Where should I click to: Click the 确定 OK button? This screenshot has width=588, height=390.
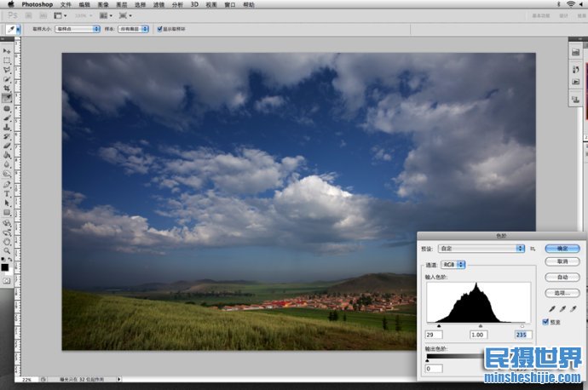(562, 249)
